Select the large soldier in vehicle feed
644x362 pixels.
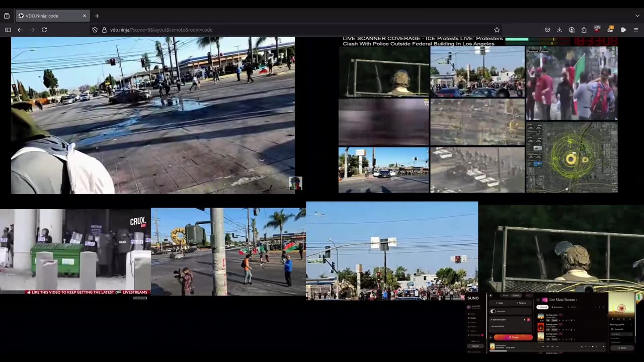tap(561, 248)
